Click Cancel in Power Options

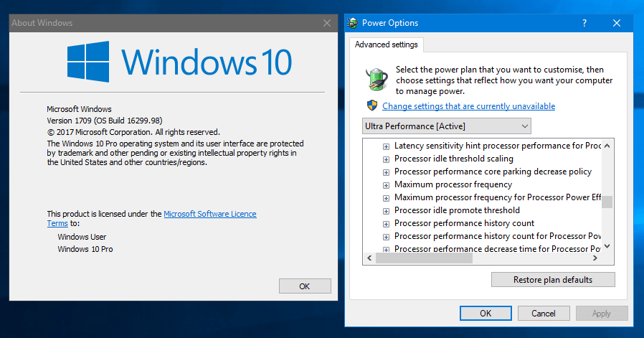(544, 314)
